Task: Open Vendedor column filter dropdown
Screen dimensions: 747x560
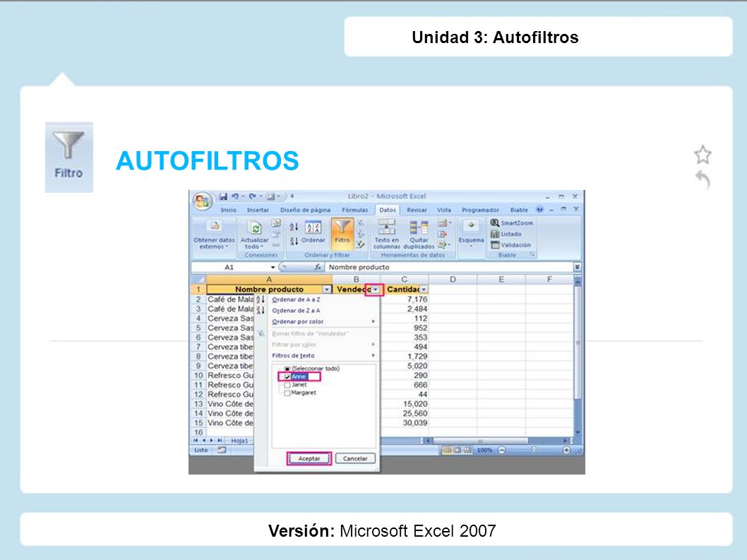Action: 376,290
